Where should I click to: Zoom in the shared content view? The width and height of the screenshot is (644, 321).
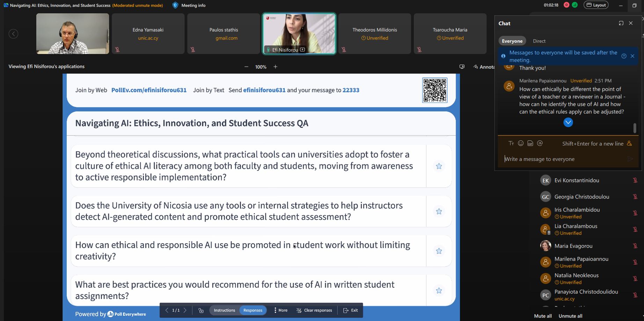point(276,67)
